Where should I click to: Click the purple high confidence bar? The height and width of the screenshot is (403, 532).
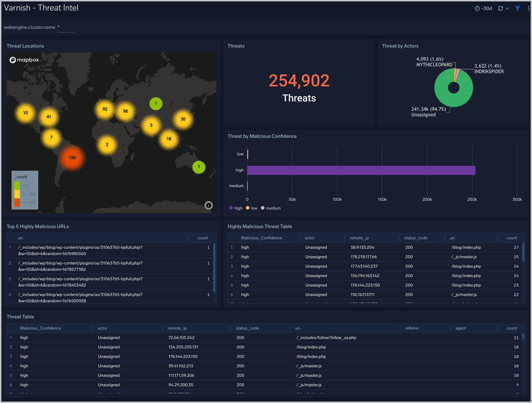[x=361, y=170]
